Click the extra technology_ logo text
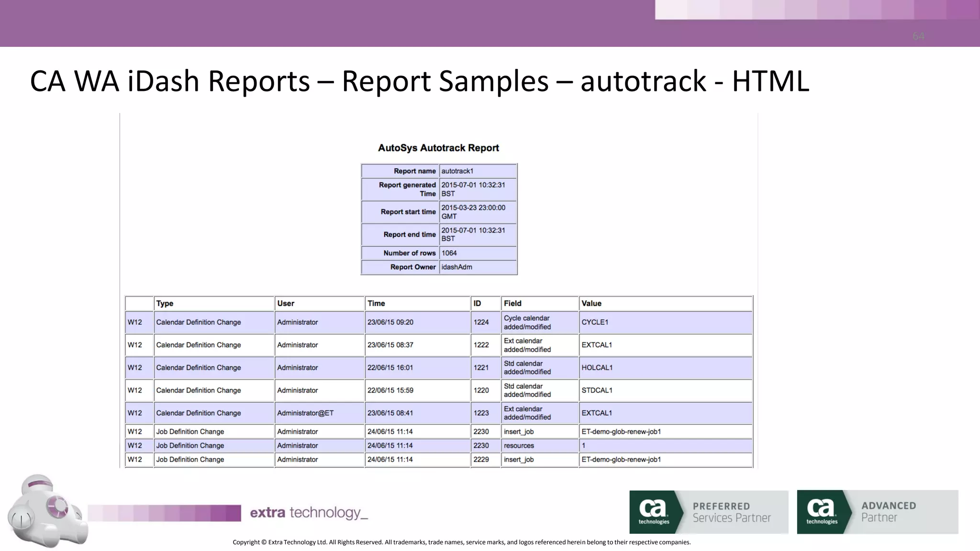The width and height of the screenshot is (980, 551). [x=309, y=513]
